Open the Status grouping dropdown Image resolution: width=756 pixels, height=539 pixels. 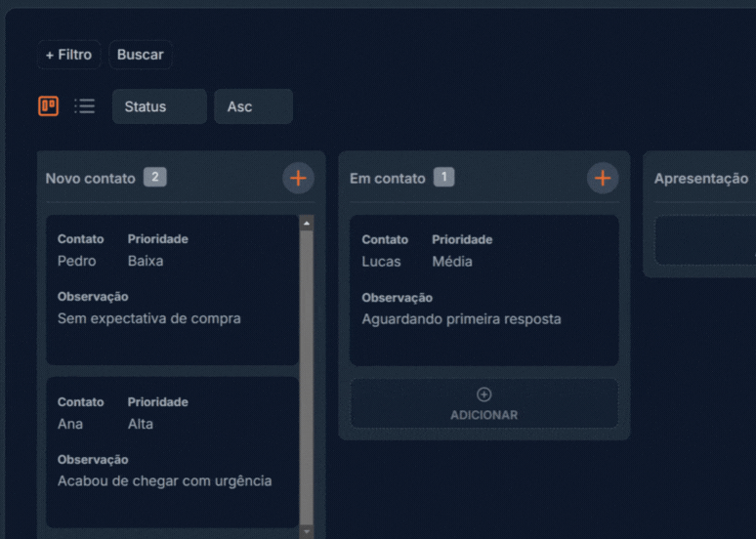click(159, 106)
